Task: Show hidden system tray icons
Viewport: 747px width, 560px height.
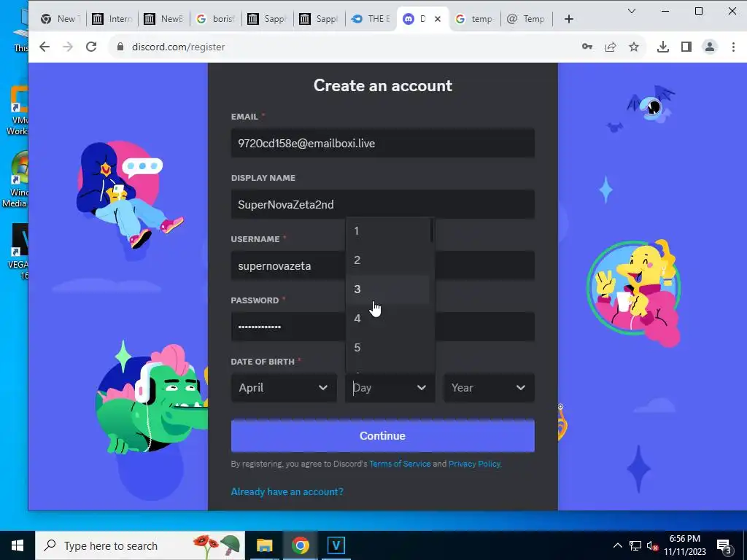Action: pos(617,545)
